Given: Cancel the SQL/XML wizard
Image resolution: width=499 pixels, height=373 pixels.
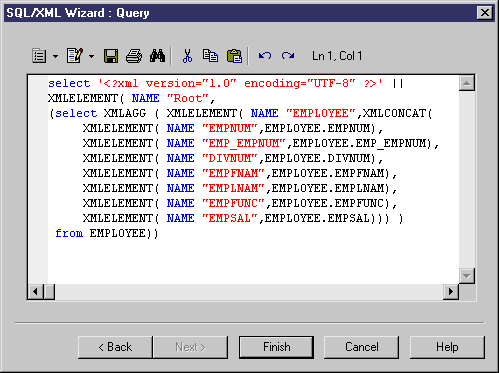Looking at the screenshot, I should [362, 347].
